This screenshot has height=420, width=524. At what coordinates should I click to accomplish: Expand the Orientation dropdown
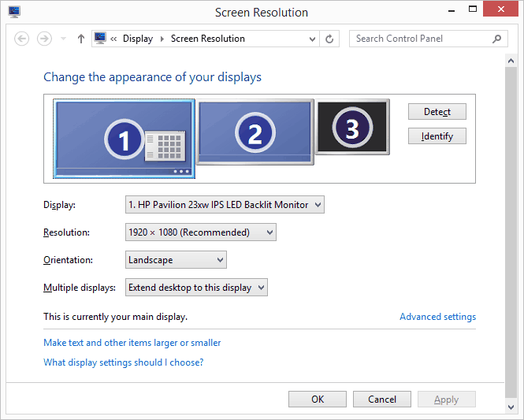(176, 260)
